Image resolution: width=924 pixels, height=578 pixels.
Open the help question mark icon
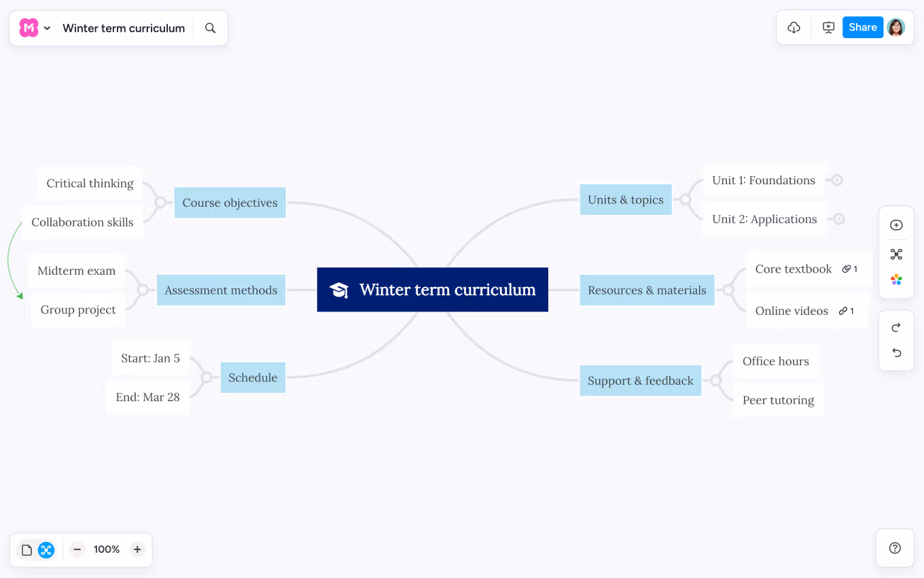click(x=895, y=548)
